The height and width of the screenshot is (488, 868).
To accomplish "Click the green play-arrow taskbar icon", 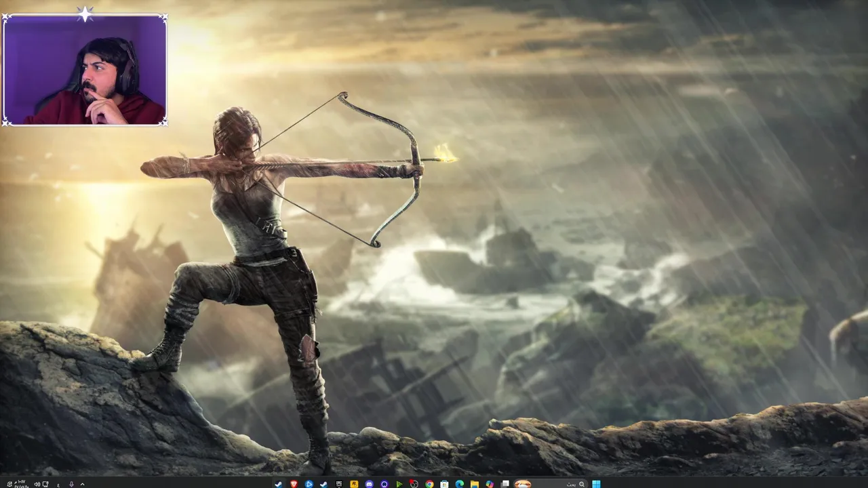I will 399,484.
